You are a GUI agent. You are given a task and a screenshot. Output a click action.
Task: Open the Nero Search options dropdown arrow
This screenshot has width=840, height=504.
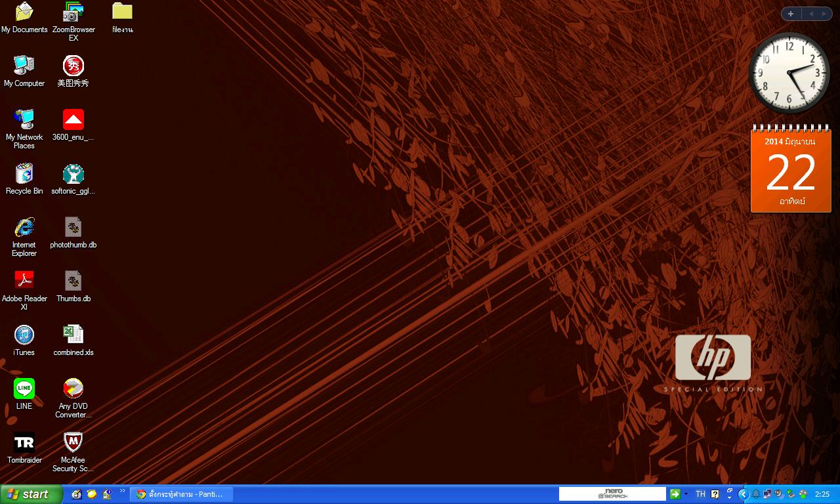[686, 494]
